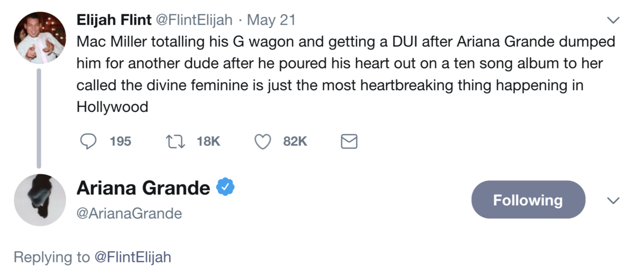Expand the chevron menu on Elijah's tweet

coord(613,20)
